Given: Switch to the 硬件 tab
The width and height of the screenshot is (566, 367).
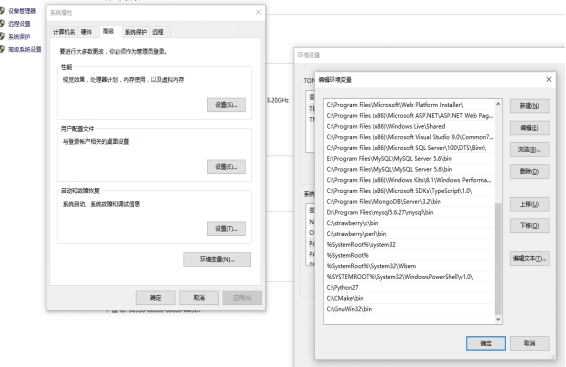Looking at the screenshot, I should [86, 32].
